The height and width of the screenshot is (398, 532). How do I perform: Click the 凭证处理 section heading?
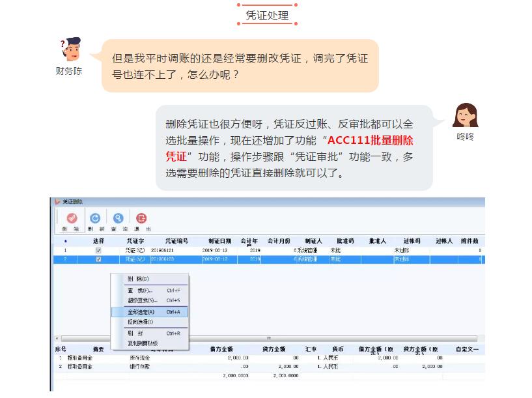267,16
